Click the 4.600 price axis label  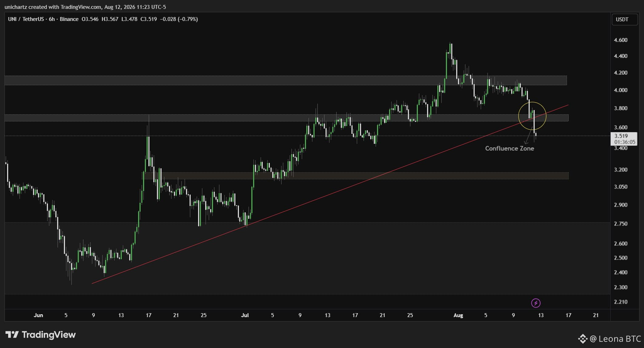pos(621,40)
